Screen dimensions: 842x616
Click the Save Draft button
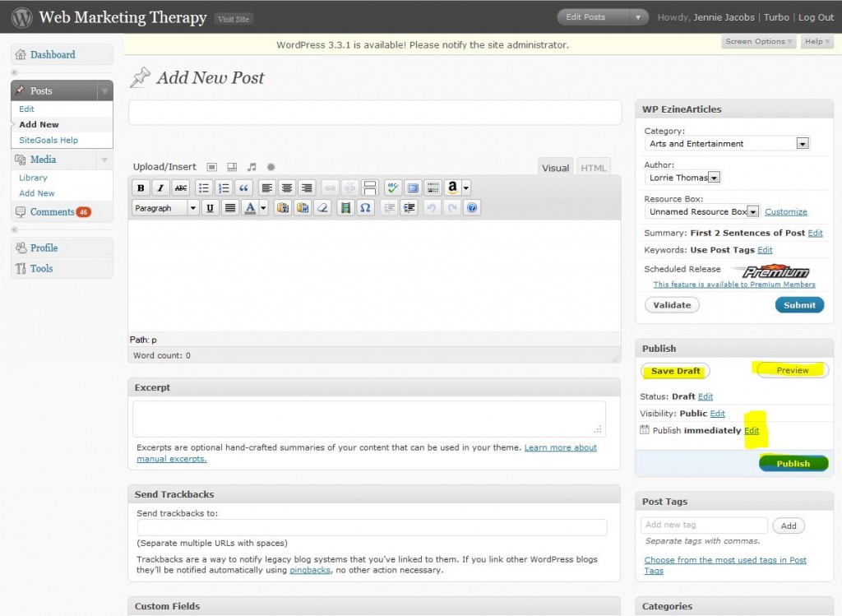pyautogui.click(x=675, y=371)
